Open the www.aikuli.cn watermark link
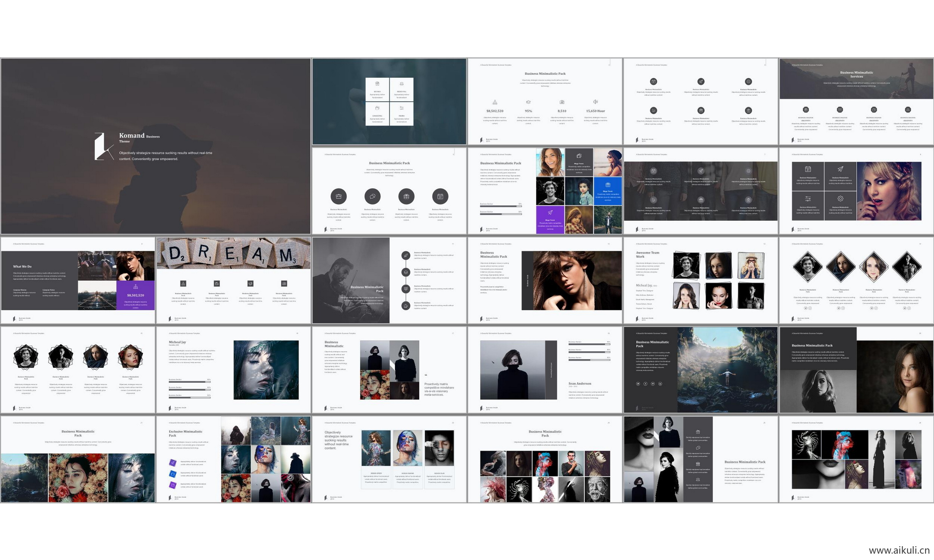 coord(899,550)
